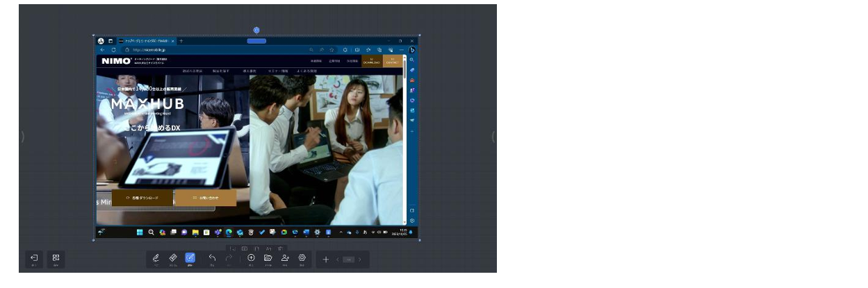Select the eraser tool in whiteboard toolbar
868x288 pixels.
pyautogui.click(x=173, y=257)
